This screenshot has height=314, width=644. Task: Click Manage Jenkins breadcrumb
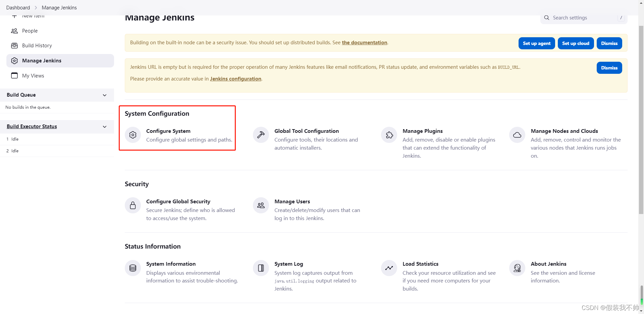tap(59, 8)
